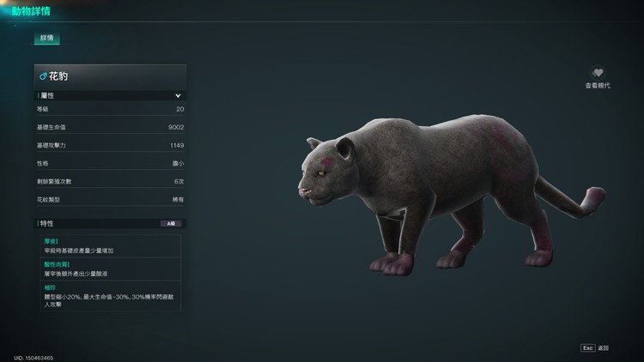Select the 酸性肉質I trait entry
The height and width of the screenshot is (362, 644).
(x=111, y=268)
